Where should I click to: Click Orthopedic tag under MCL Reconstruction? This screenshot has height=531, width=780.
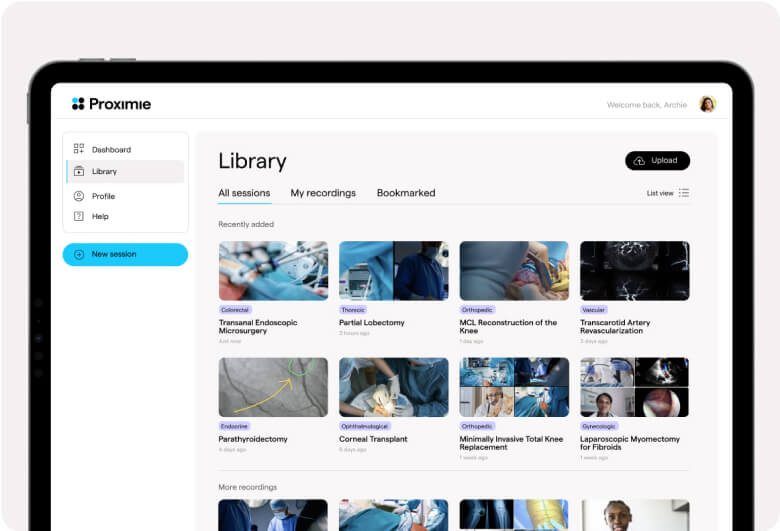[x=477, y=310]
